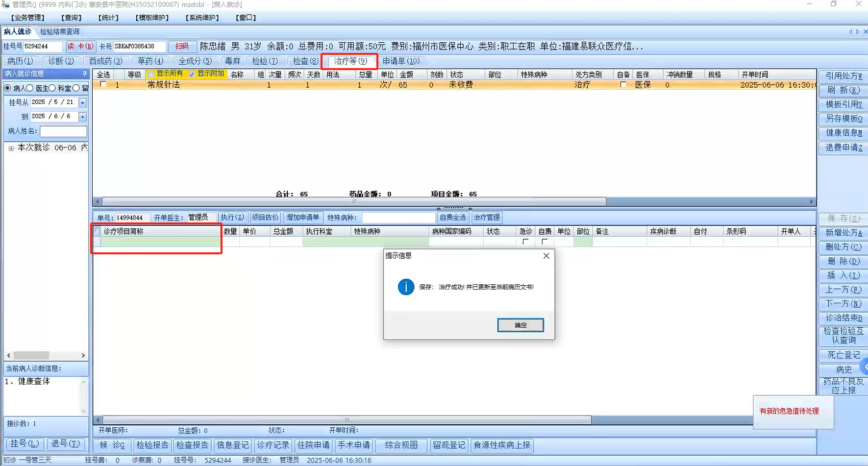The image size is (868, 466).
Task: Switch to the 西成药(3) tab
Action: click(105, 61)
